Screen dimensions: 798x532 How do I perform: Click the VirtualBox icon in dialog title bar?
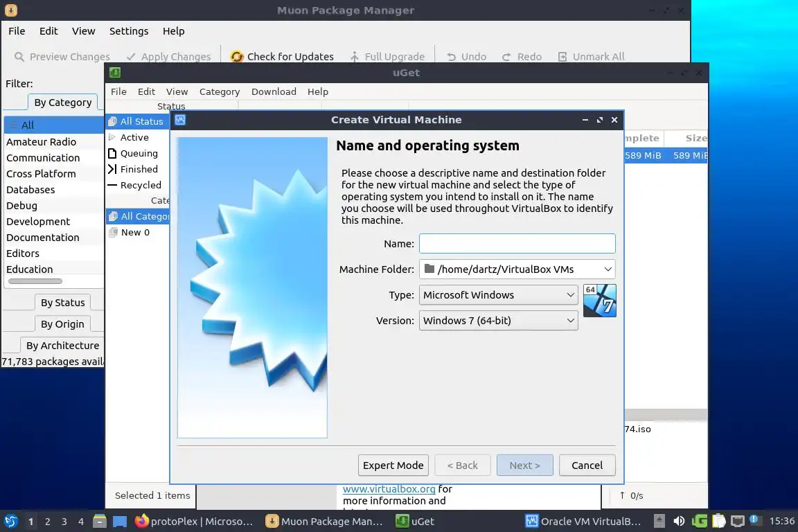pyautogui.click(x=180, y=120)
